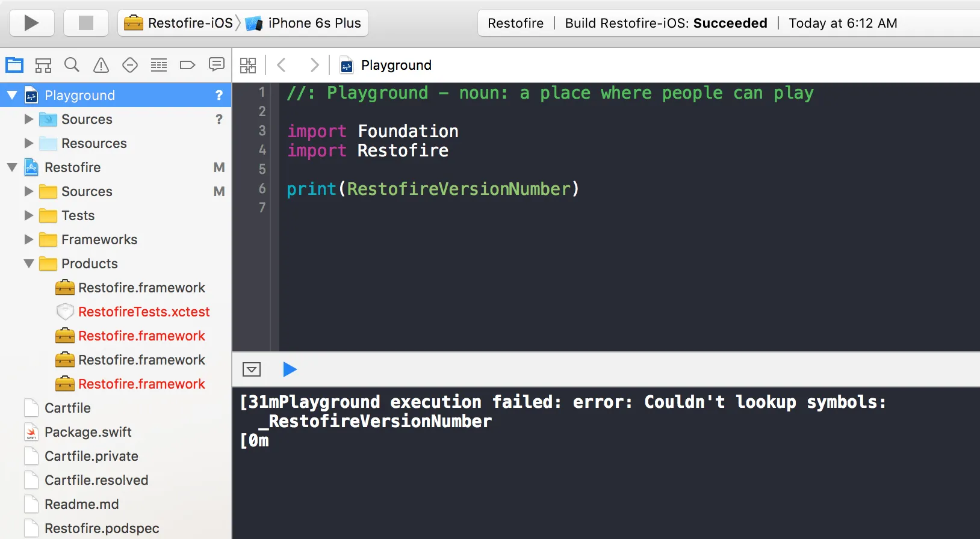Open the Breakpoint navigator
The height and width of the screenshot is (539, 980).
[188, 65]
